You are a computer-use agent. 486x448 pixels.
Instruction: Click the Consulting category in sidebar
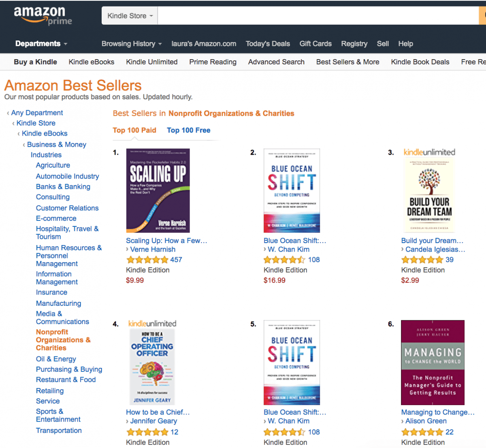(x=53, y=197)
